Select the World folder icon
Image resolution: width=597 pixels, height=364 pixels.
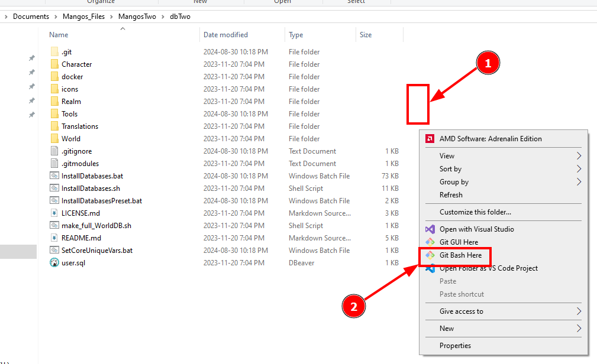tap(54, 138)
